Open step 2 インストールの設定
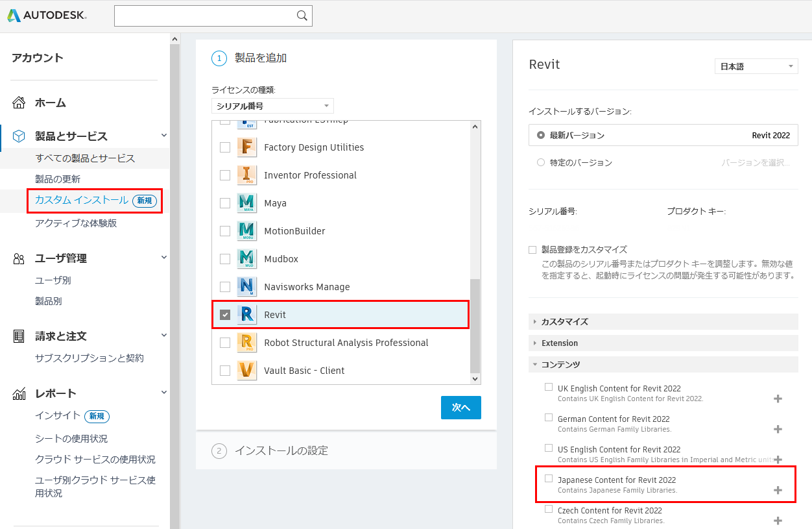The width and height of the screenshot is (812, 529). (x=346, y=450)
